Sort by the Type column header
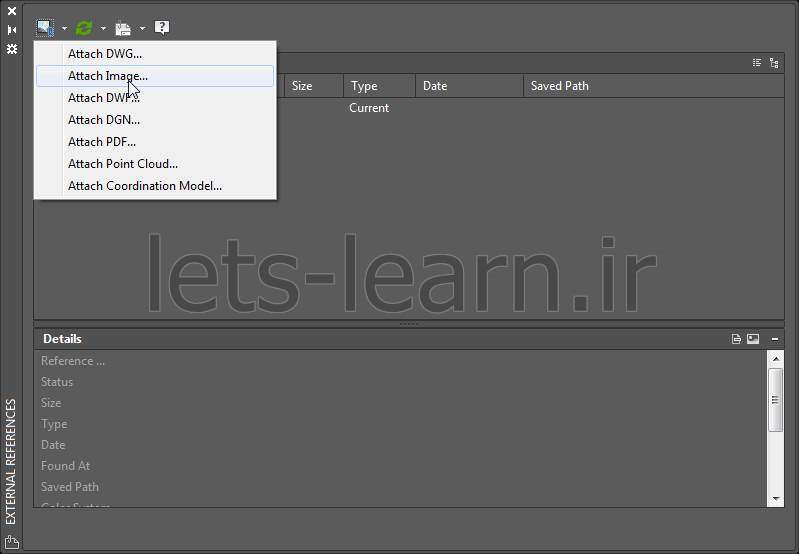799x554 pixels. (380, 86)
